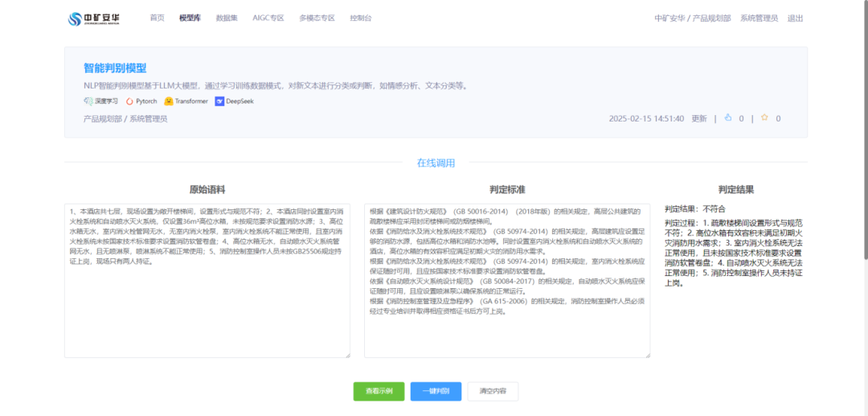Grab the 判定标准 textarea resize handle
This screenshot has height=416, width=868.
tap(647, 355)
